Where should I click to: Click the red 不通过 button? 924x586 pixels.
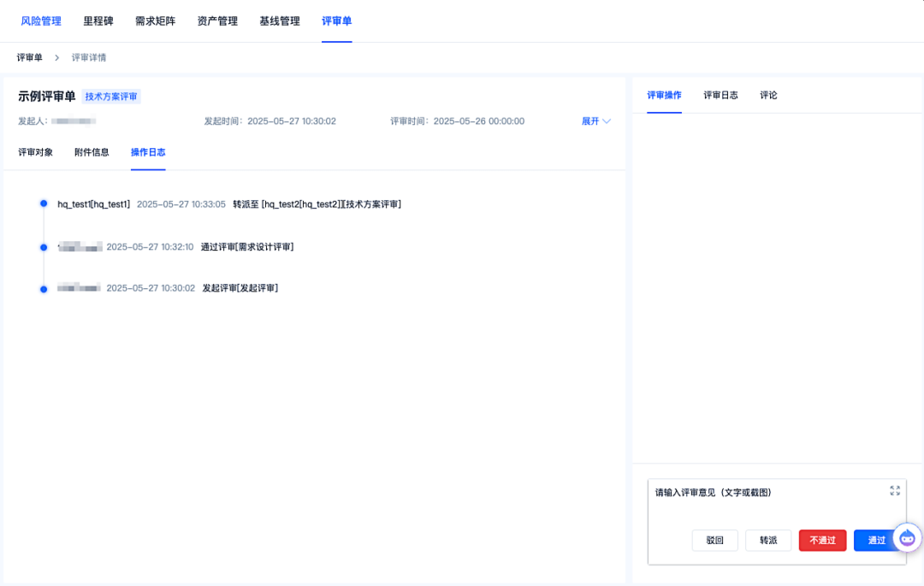pos(823,540)
